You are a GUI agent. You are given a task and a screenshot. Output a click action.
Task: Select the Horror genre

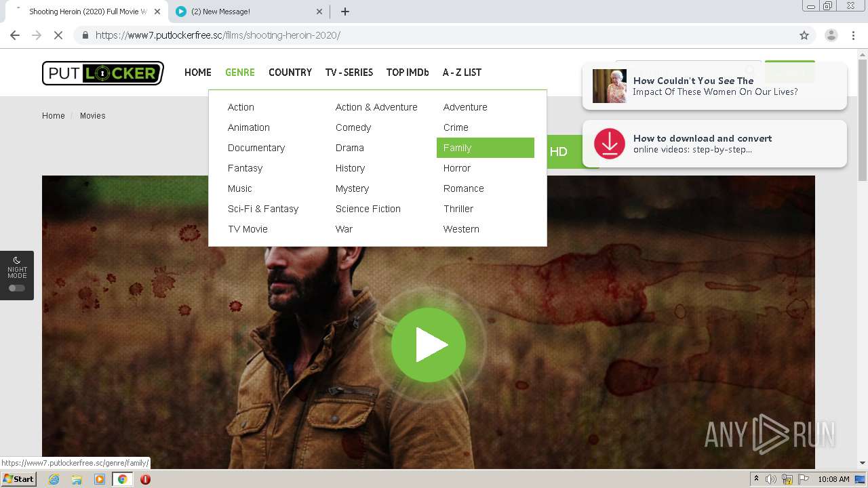pyautogui.click(x=457, y=168)
